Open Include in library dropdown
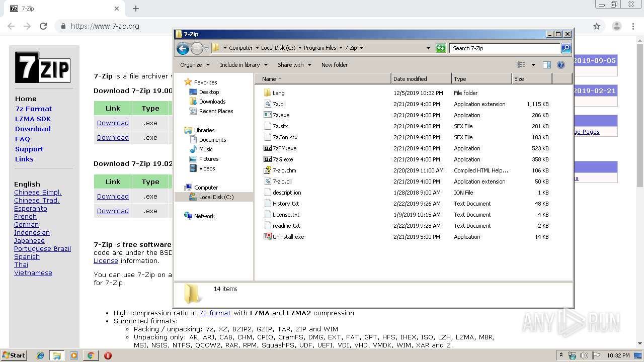Image resolution: width=644 pixels, height=362 pixels. tap(244, 65)
